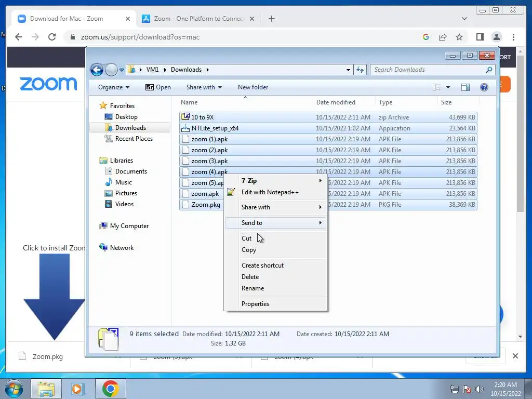Click the 10 to 9X zip icon
The width and height of the screenshot is (532, 399).
pos(185,117)
